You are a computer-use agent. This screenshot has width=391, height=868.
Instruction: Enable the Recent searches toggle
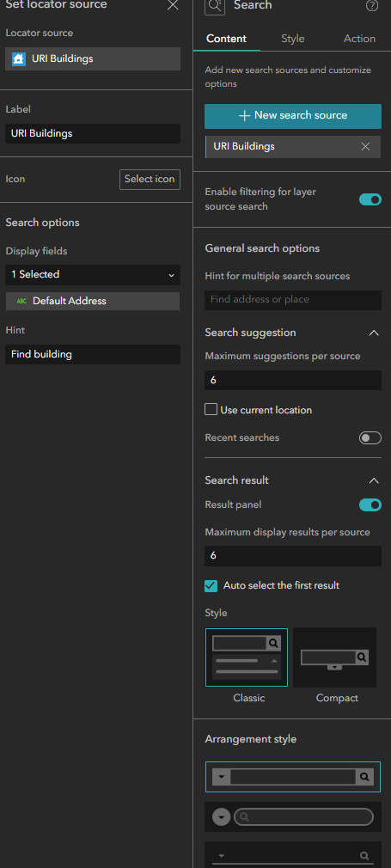point(370,438)
